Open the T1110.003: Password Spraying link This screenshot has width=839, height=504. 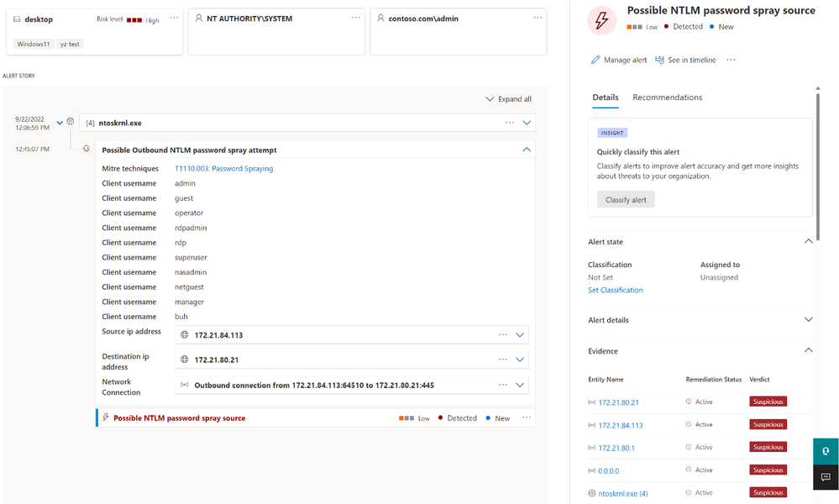[x=223, y=169]
